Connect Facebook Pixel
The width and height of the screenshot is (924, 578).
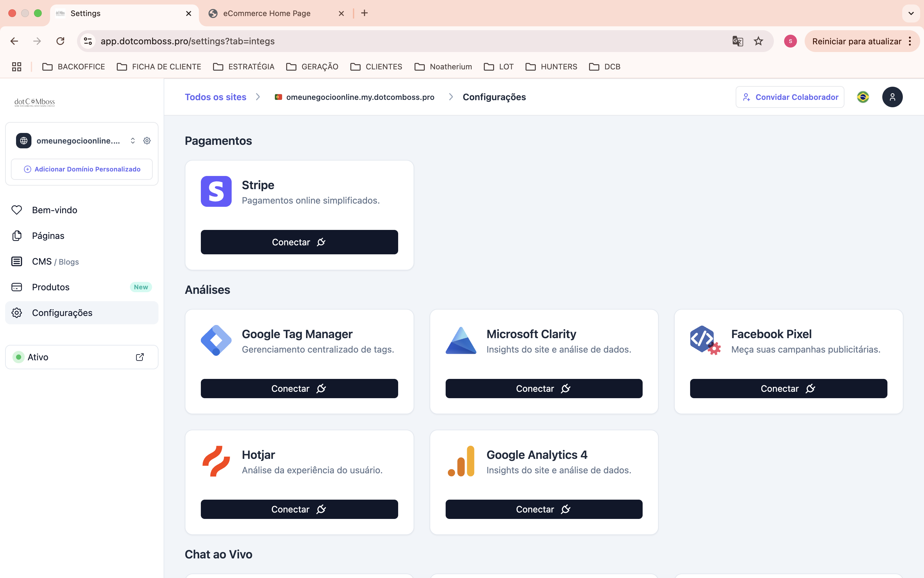789,389
